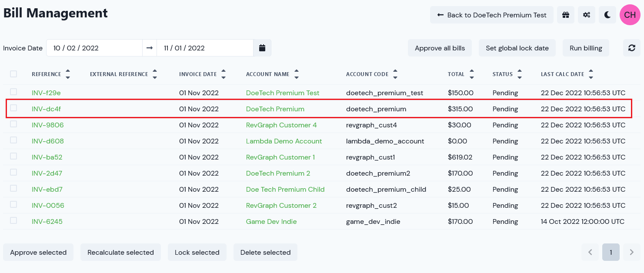Sort by Account Name column
Screen dimensions: 644x273
(x=296, y=74)
